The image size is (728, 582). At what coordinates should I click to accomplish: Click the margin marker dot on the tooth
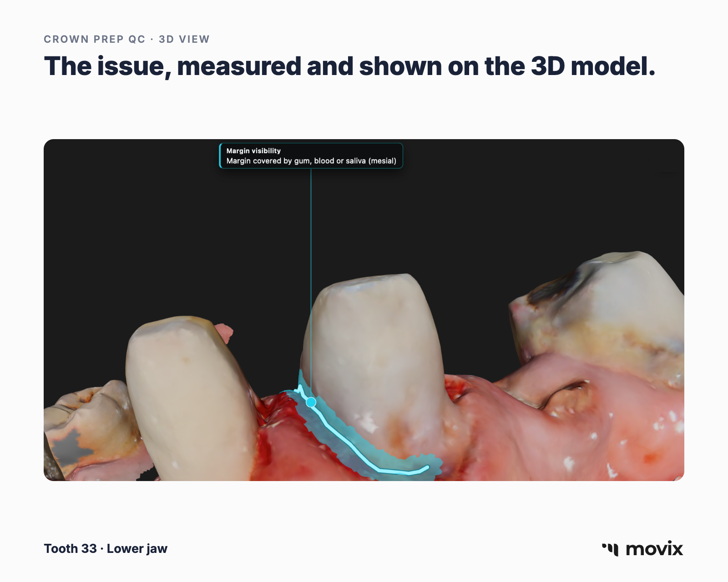(311, 402)
